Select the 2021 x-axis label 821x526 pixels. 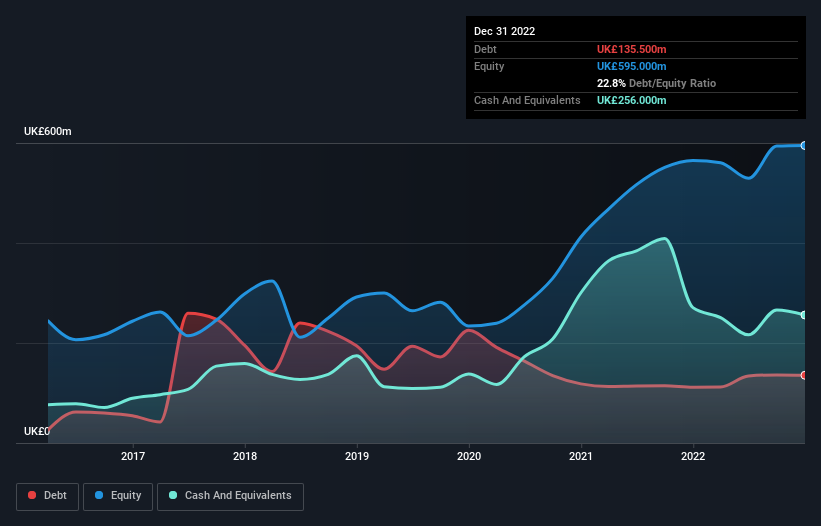pos(581,456)
